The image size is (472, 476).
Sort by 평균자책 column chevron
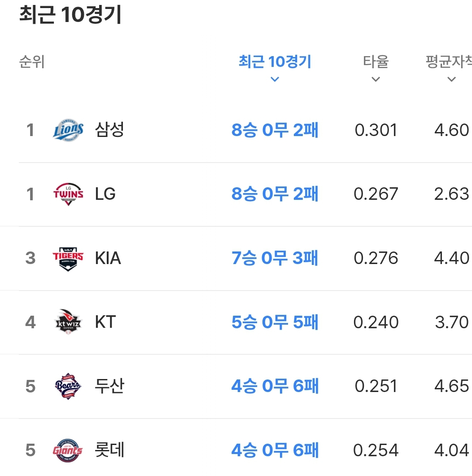pos(452,79)
